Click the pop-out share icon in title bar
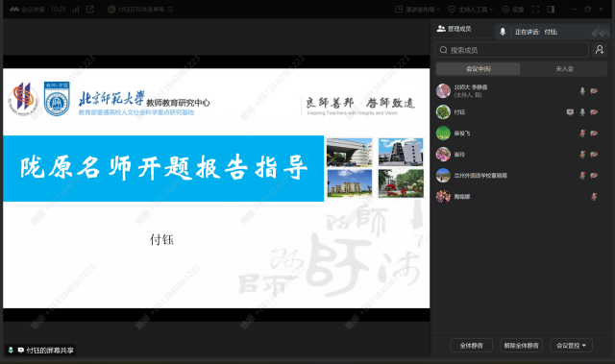 90,10
